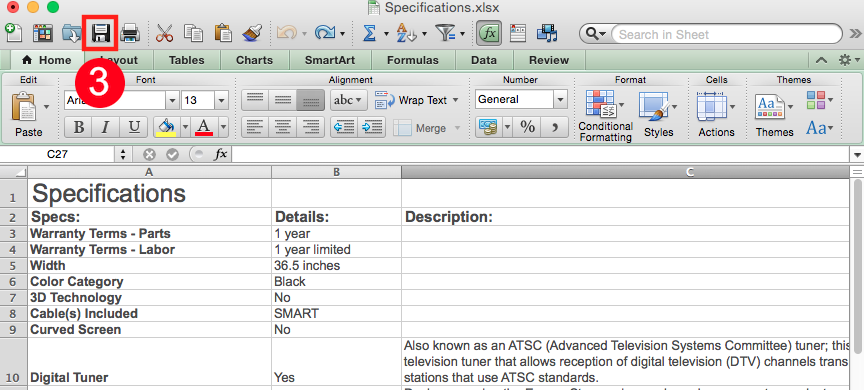
Task: Undo the last action
Action: [x=287, y=34]
